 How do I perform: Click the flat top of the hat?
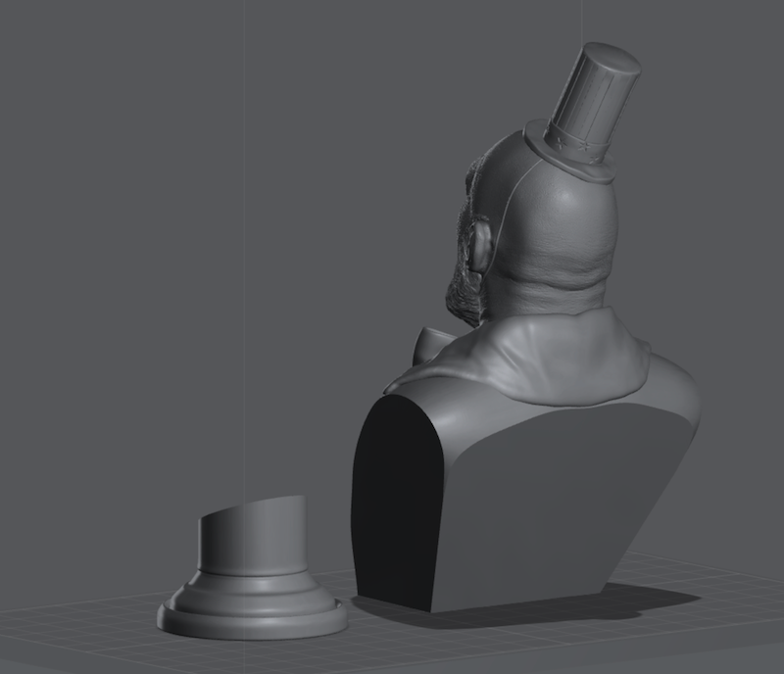[613, 57]
